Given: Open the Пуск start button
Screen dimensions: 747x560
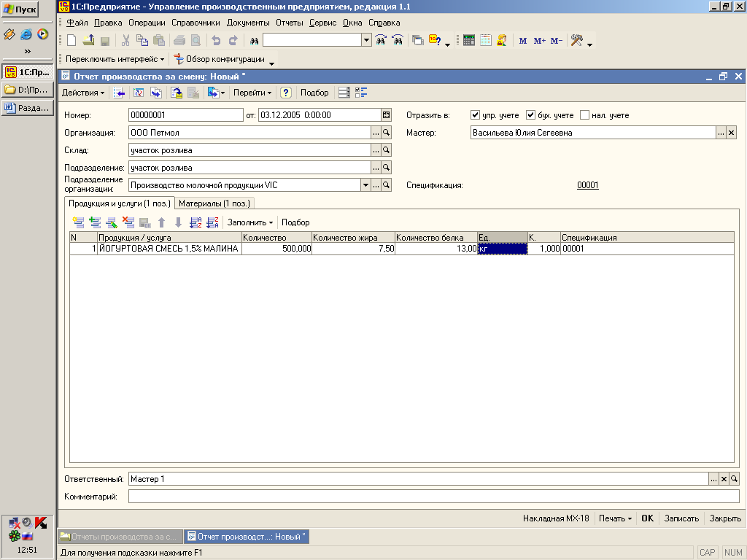Looking at the screenshot, I should 20,9.
